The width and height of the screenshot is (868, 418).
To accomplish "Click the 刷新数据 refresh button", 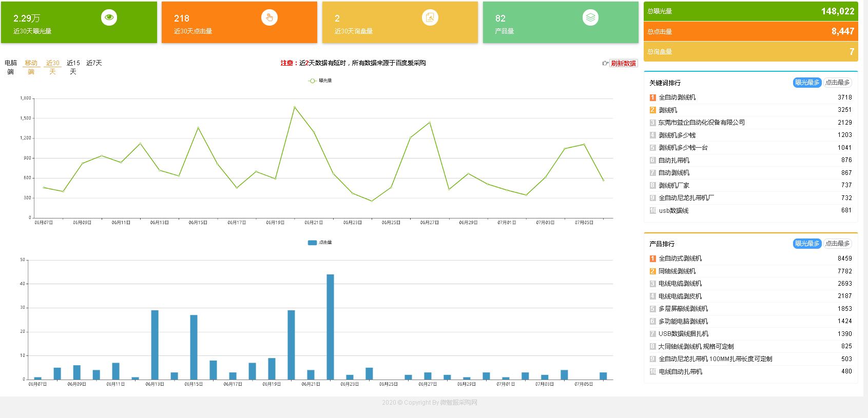I will (x=623, y=64).
